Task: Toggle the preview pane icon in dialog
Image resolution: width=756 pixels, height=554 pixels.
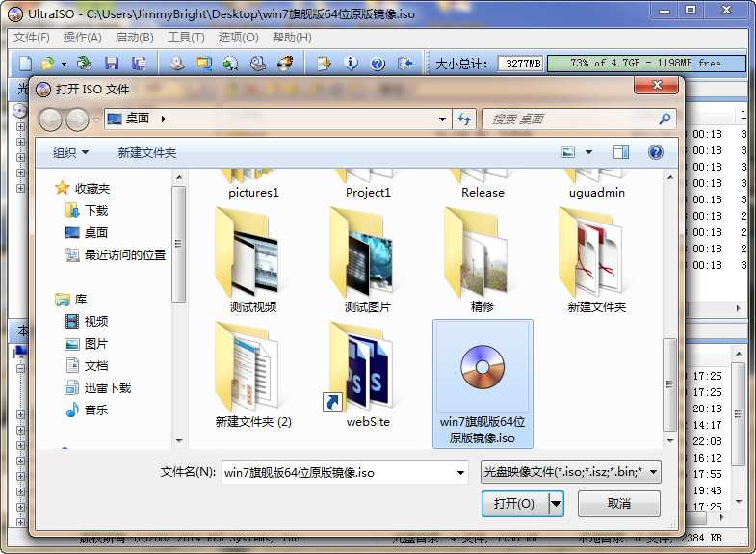Action: coord(621,153)
